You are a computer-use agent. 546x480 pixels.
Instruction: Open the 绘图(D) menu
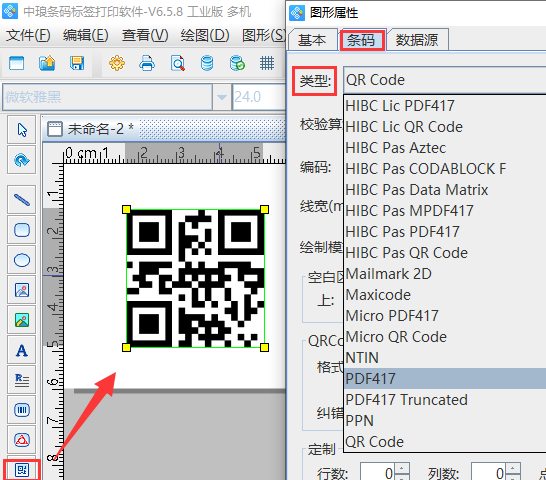click(x=205, y=35)
